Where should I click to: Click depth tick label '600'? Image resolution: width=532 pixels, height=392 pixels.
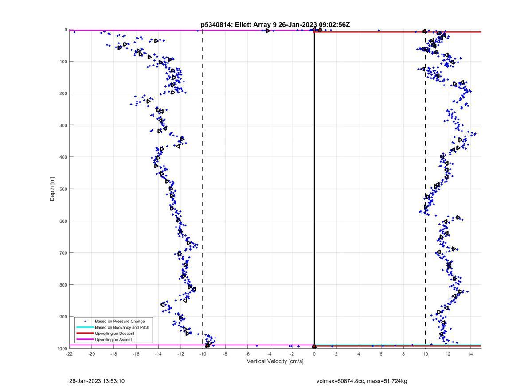[x=63, y=221]
